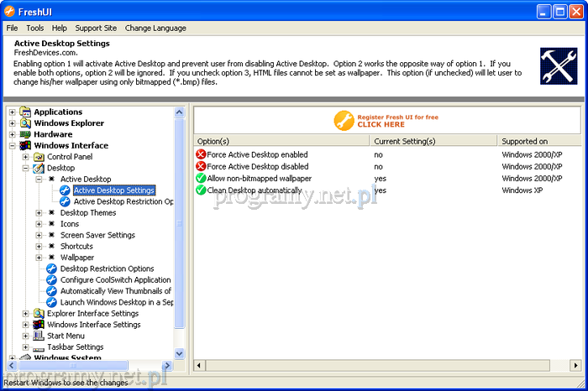This screenshot has height=391, width=588.
Task: Collapse the Windows Interface branch
Action: click(x=13, y=146)
